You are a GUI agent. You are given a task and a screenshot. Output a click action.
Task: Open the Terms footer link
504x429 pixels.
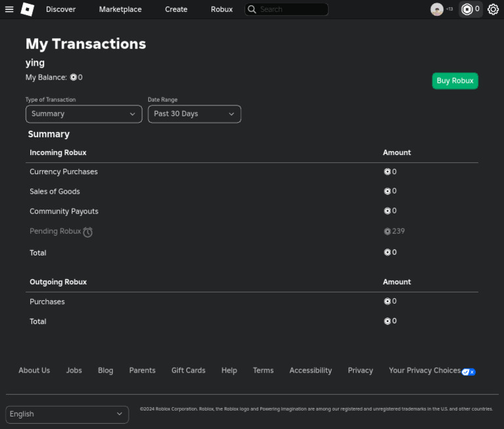point(263,371)
